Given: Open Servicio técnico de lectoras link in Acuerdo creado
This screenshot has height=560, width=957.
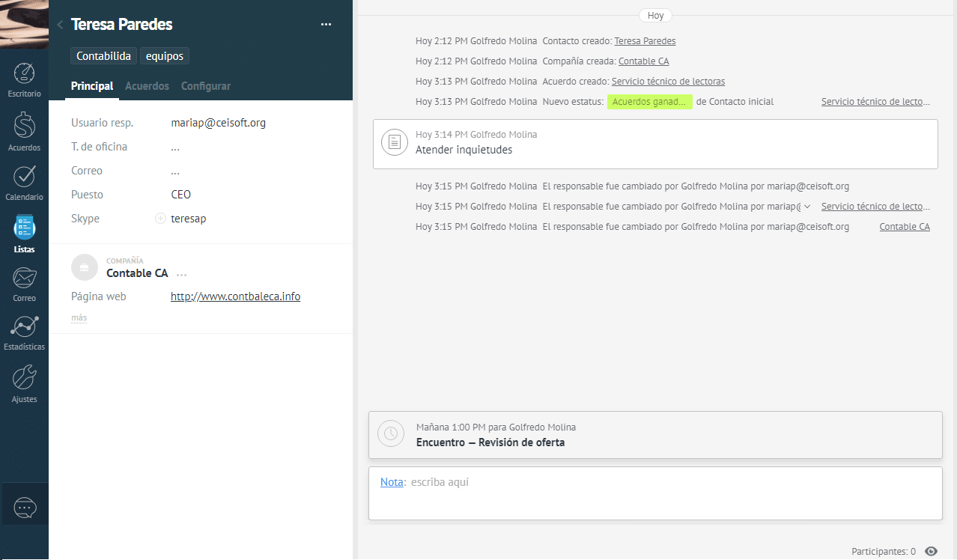Looking at the screenshot, I should [668, 81].
